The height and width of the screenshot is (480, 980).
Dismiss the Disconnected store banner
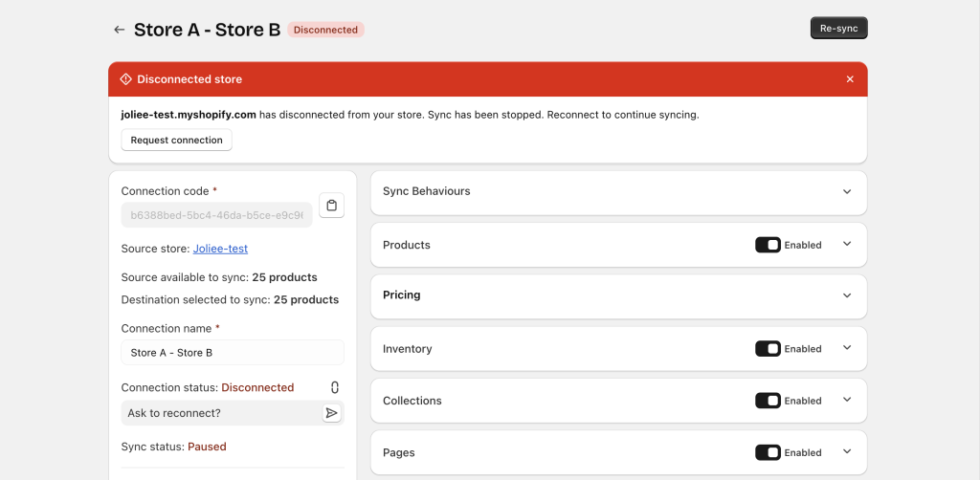[x=850, y=79]
